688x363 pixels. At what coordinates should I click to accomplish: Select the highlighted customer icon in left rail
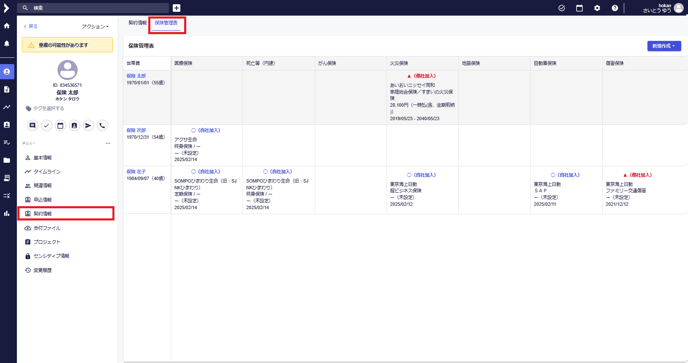[7, 72]
